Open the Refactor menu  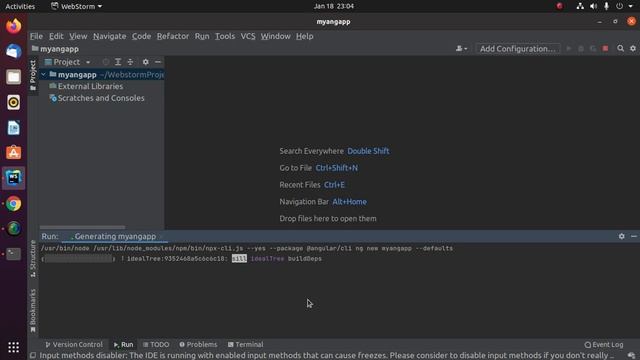pos(173,36)
